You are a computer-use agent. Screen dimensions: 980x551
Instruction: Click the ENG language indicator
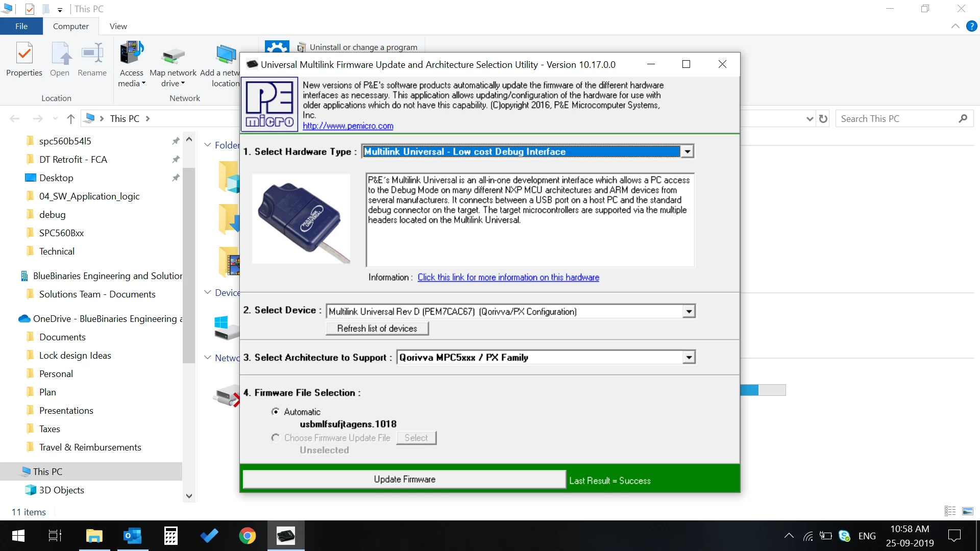click(867, 536)
